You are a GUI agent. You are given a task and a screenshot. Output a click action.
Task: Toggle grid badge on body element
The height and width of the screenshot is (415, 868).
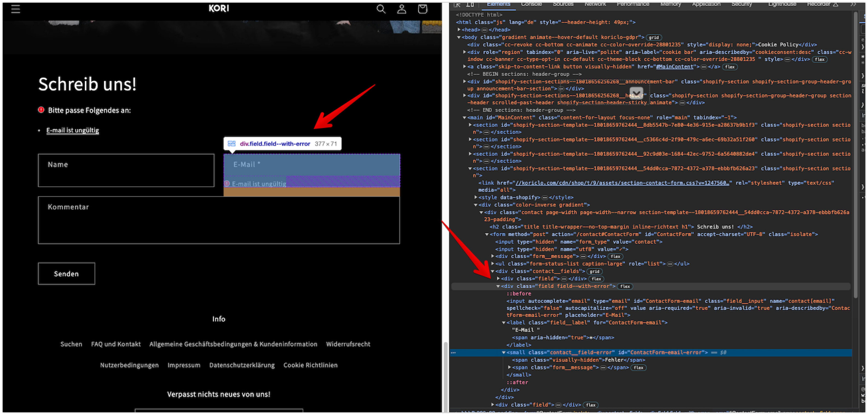coord(653,38)
